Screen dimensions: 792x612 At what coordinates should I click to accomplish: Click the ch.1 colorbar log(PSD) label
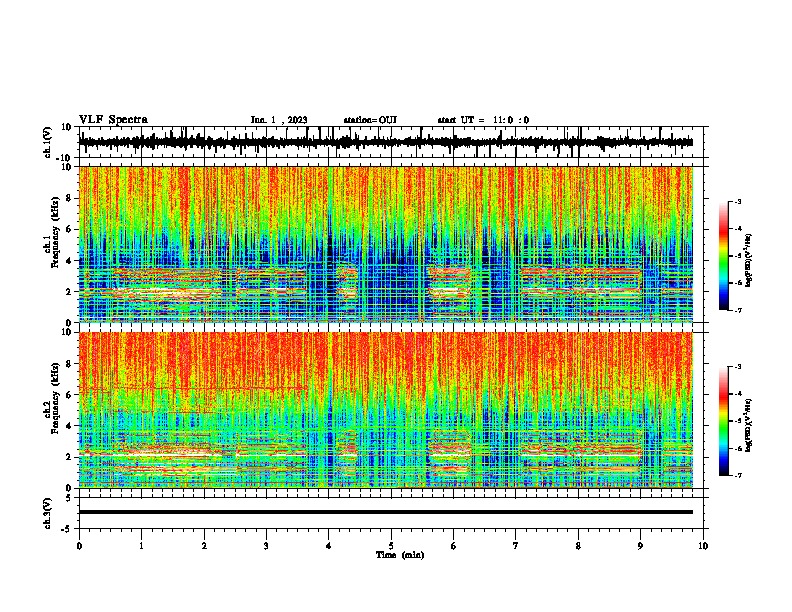(x=749, y=260)
